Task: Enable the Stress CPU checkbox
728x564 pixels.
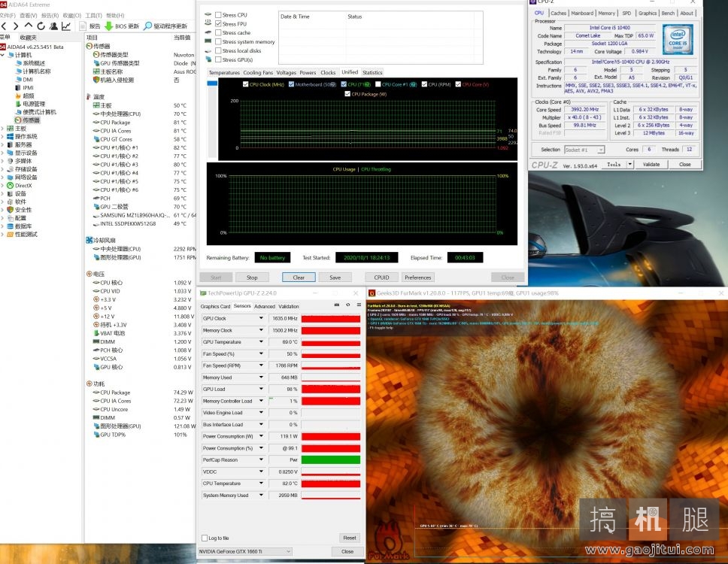Action: 218,15
